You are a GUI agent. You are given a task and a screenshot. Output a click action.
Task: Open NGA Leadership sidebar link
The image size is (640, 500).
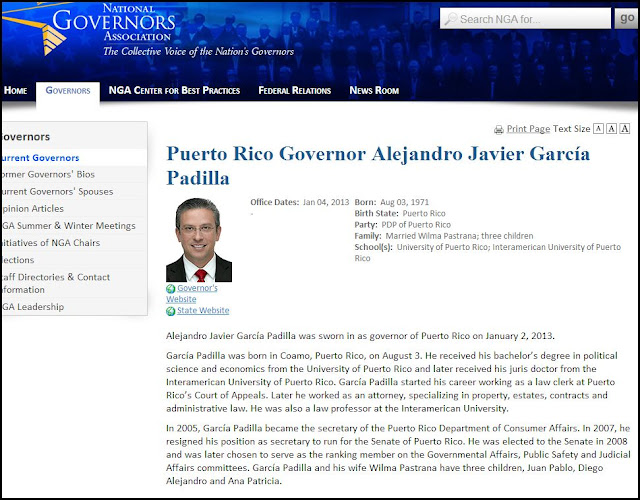33,307
